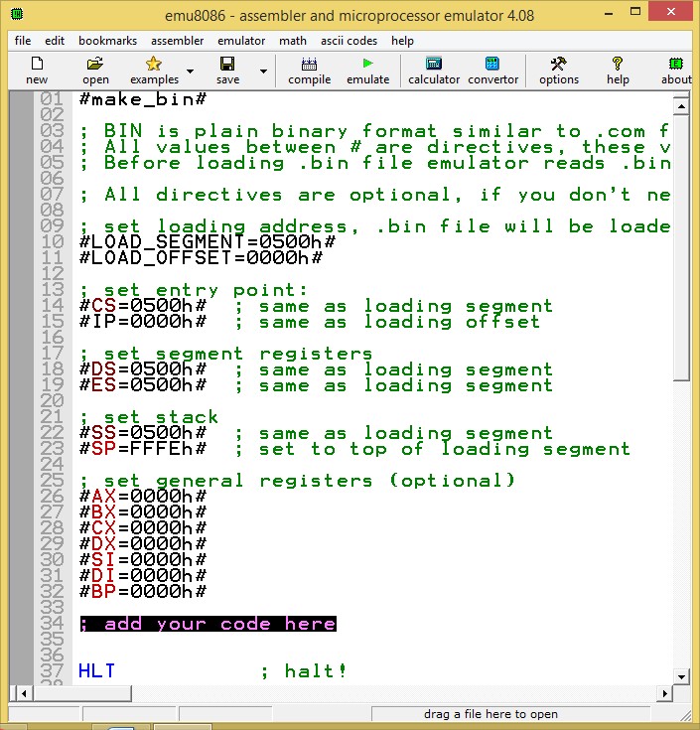Click the vertical scrollbar down arrow
Image resolution: width=700 pixels, height=730 pixels.
(681, 676)
